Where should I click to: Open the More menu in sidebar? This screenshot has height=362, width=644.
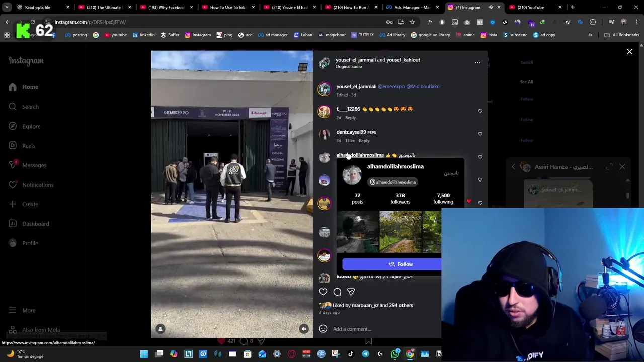22,310
